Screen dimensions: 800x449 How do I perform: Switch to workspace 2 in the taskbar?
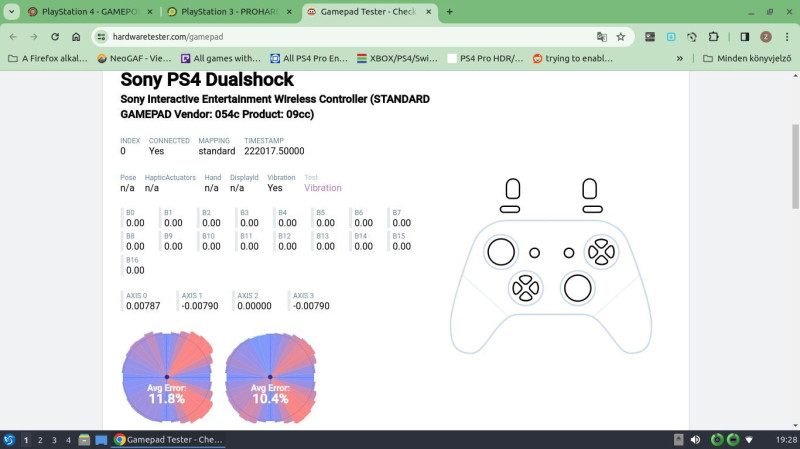[x=40, y=440]
